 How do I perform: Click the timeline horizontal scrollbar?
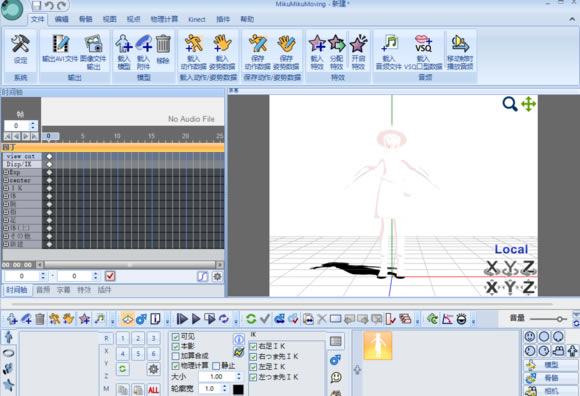coord(130,265)
